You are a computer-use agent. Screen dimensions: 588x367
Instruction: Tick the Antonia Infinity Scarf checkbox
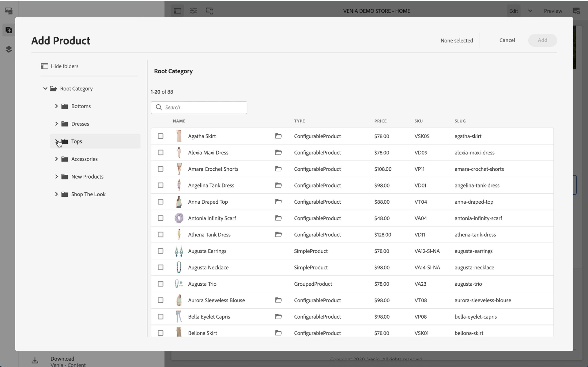pos(160,218)
